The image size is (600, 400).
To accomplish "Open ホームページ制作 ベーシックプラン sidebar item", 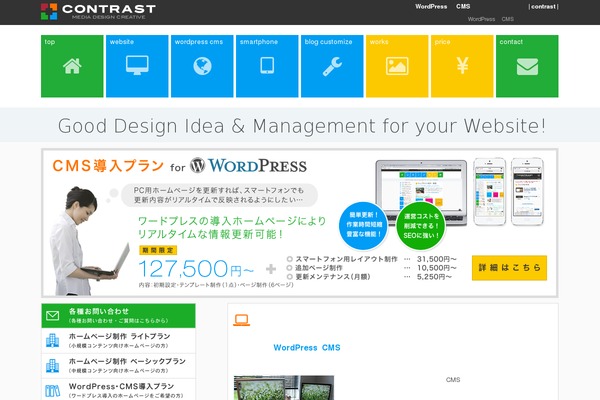I will [x=118, y=366].
